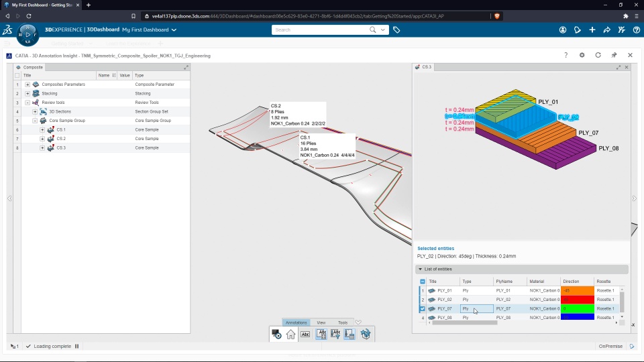Toggle the entities list select-all checkbox

(x=423, y=282)
